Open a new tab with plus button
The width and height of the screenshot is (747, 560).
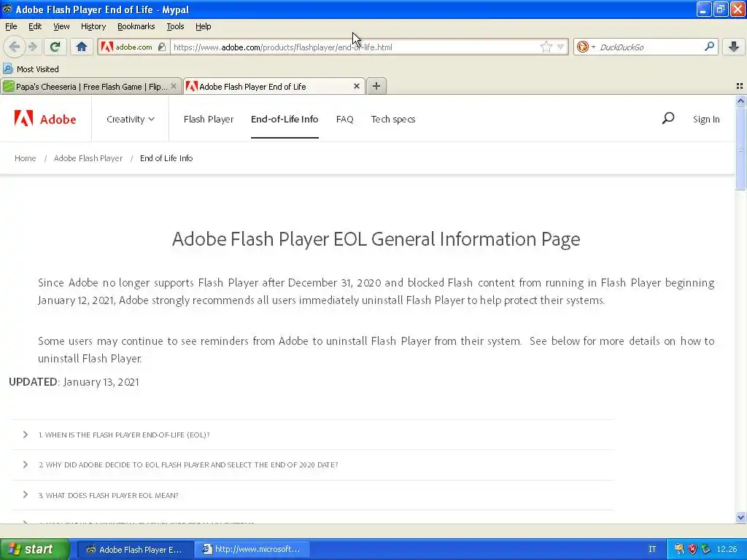(376, 86)
